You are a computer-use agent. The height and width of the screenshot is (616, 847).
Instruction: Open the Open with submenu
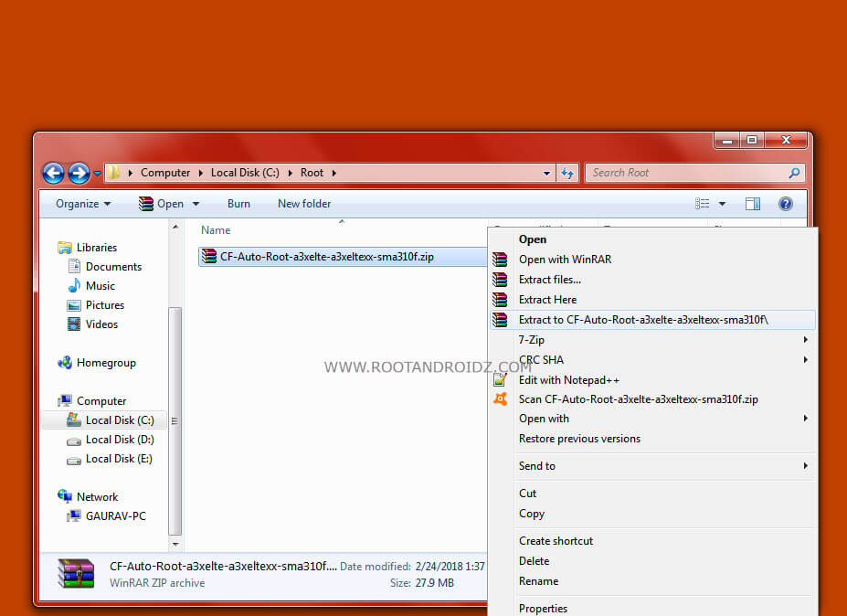click(x=652, y=419)
